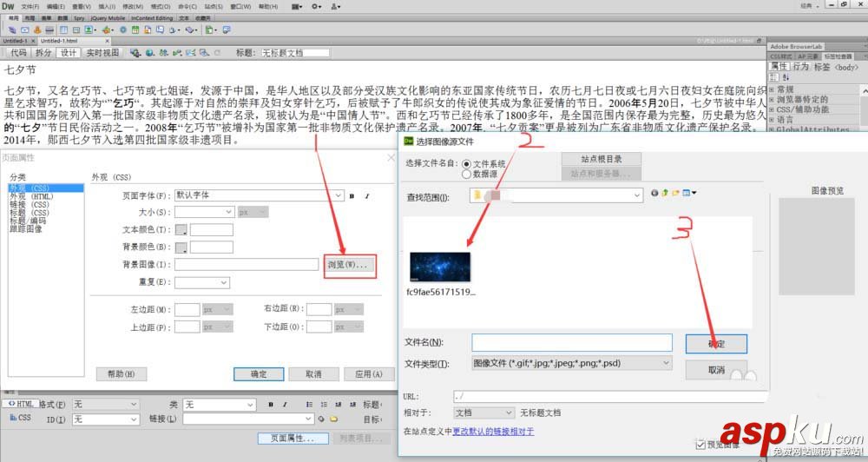Open the 文件(F) menu
The height and width of the screenshot is (462, 868).
30,7
